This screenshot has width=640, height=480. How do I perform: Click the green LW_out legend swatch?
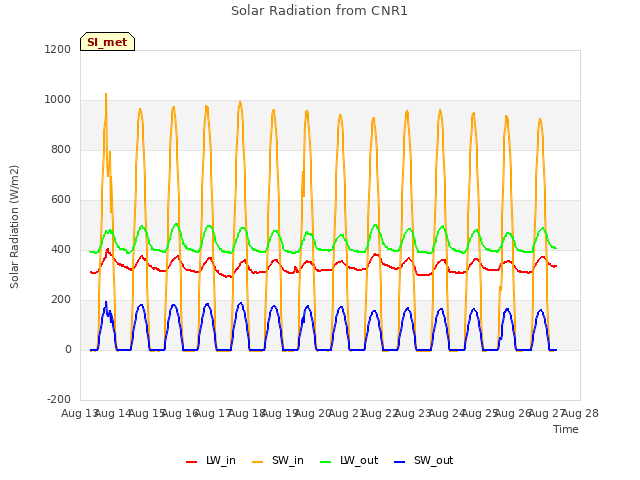(326, 462)
